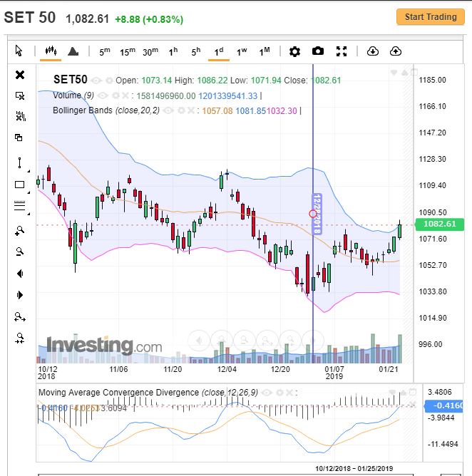Viewport: 472px width, 476px height.
Task: Click the bold X remove-all icon in sidebar
Action: (20, 75)
